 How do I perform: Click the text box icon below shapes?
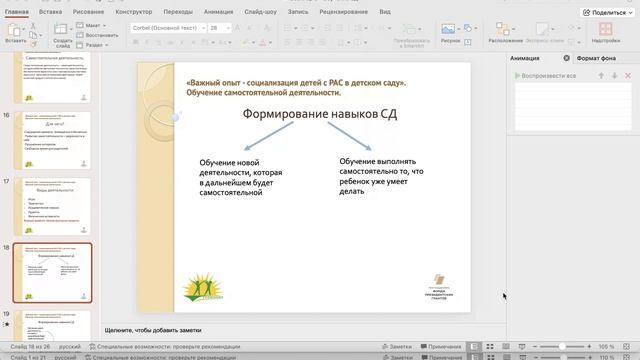tap(468, 42)
